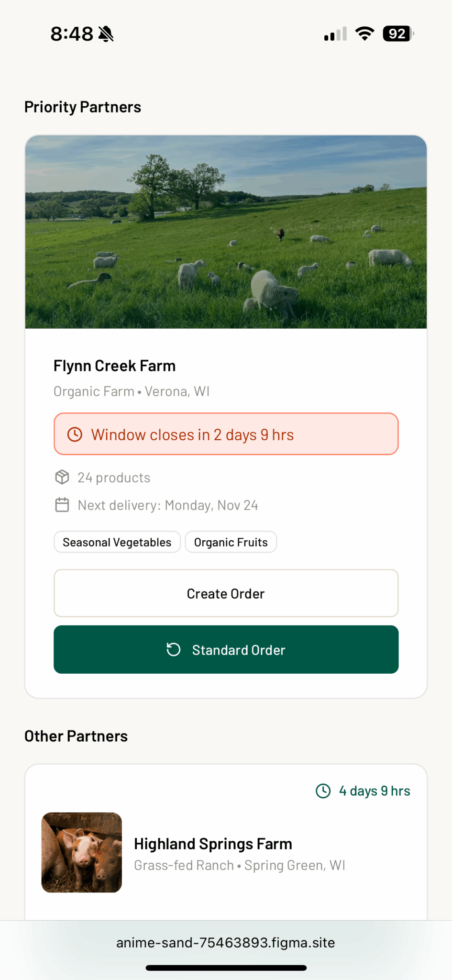452x980 pixels.
Task: Tap the cellular signal bars icon
Action: pyautogui.click(x=335, y=34)
